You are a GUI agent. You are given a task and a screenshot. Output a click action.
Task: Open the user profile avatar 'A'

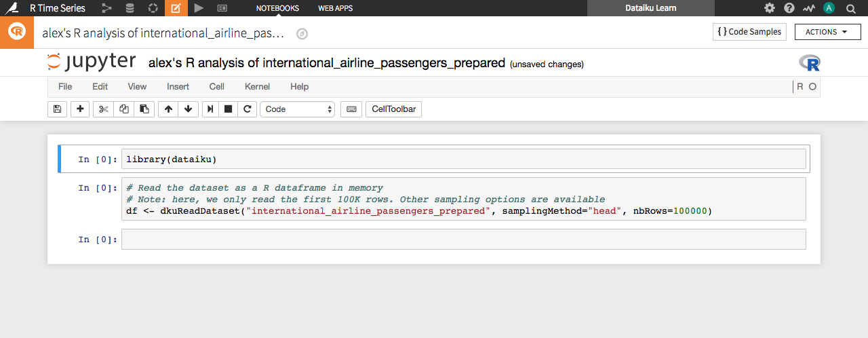pyautogui.click(x=829, y=8)
